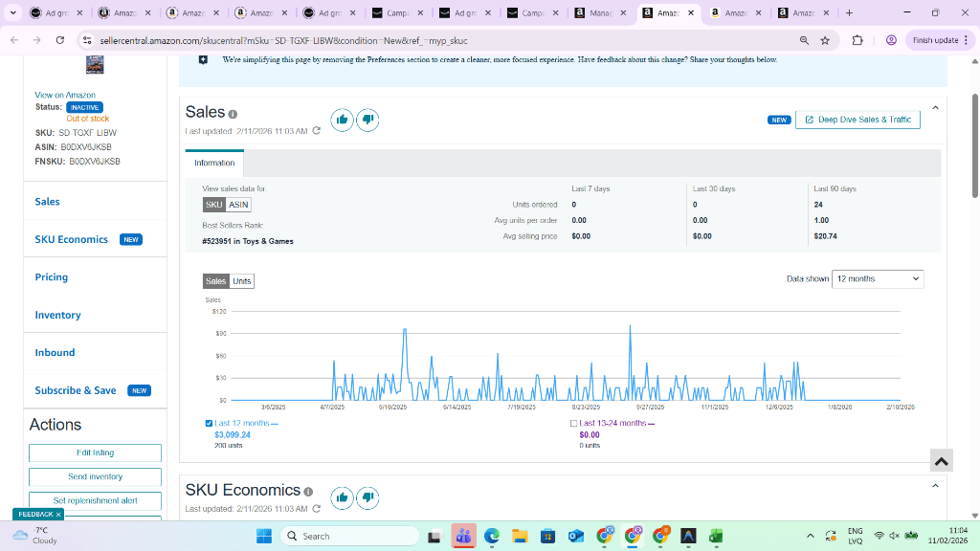Click the Edit listing button

(95, 452)
